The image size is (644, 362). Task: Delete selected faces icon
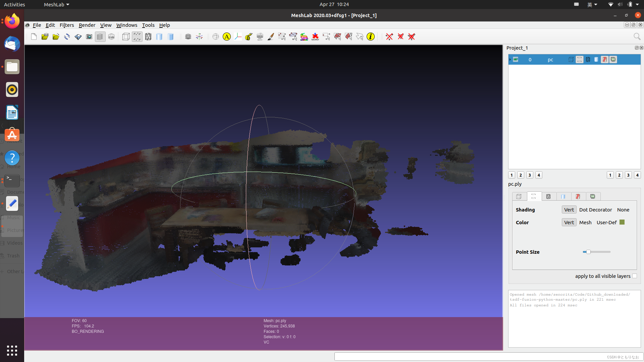(x=400, y=37)
